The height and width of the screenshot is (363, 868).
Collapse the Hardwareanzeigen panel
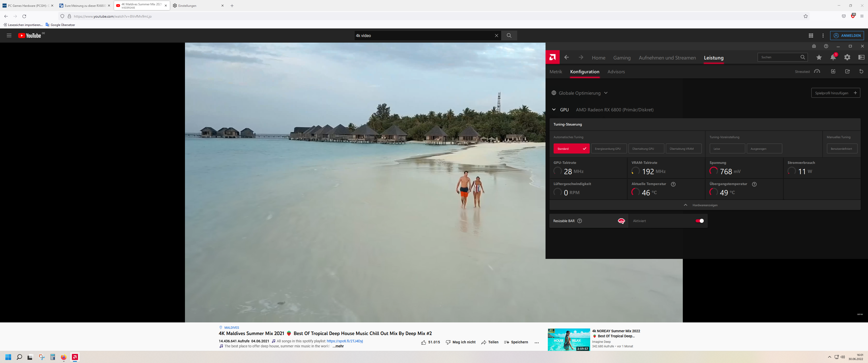(685, 205)
